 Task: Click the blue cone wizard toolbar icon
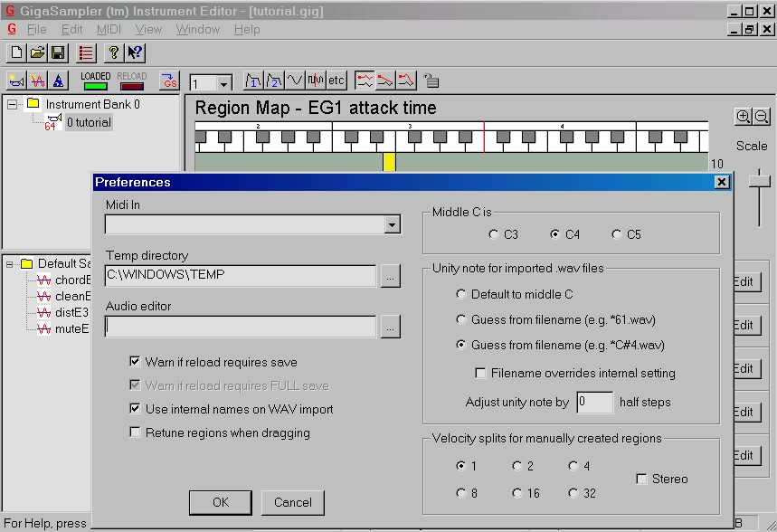58,81
